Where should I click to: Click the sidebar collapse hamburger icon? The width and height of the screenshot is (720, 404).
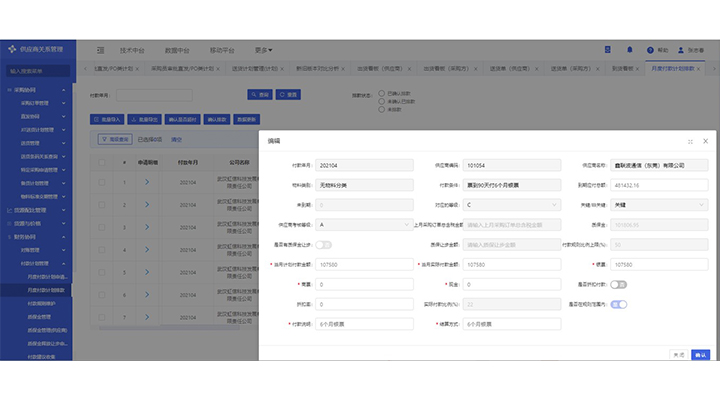pyautogui.click(x=100, y=49)
